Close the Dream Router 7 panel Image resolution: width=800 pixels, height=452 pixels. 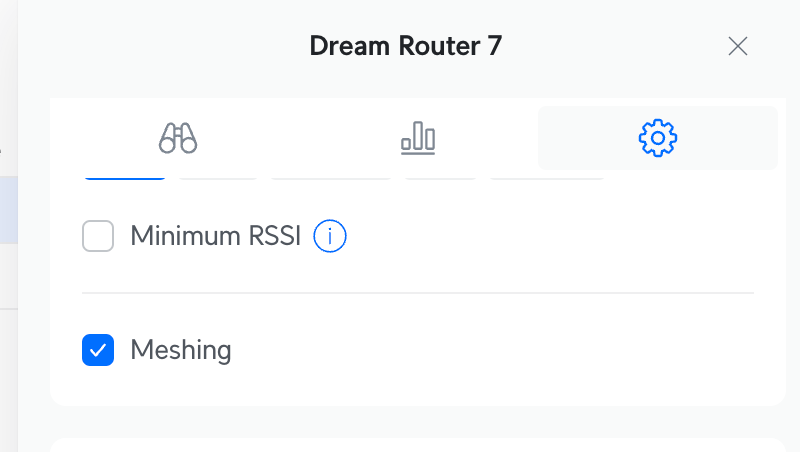738,46
